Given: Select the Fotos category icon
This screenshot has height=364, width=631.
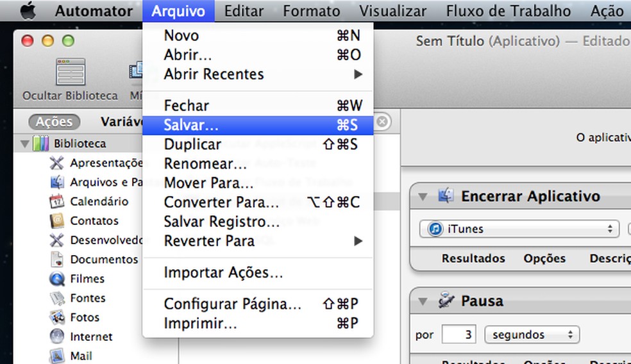Looking at the screenshot, I should [57, 317].
